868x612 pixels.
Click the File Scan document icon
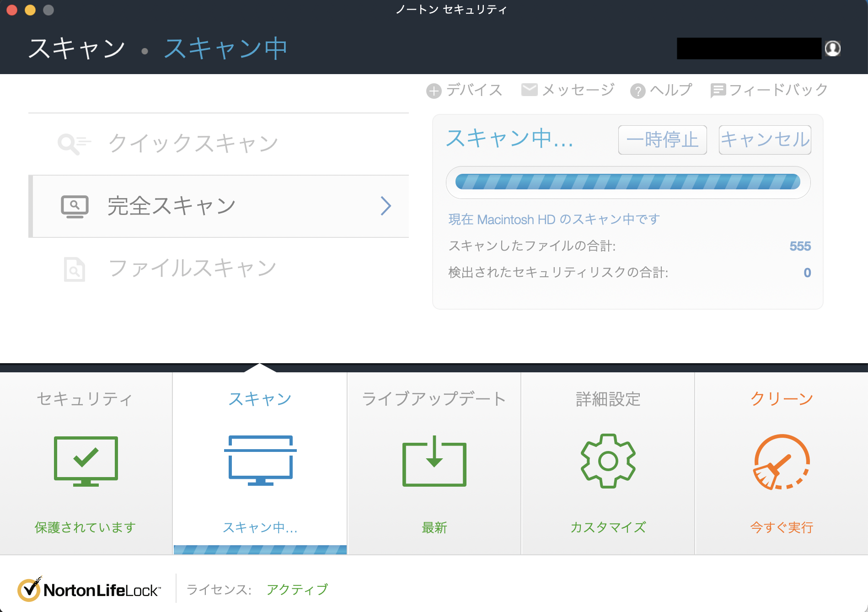click(74, 269)
